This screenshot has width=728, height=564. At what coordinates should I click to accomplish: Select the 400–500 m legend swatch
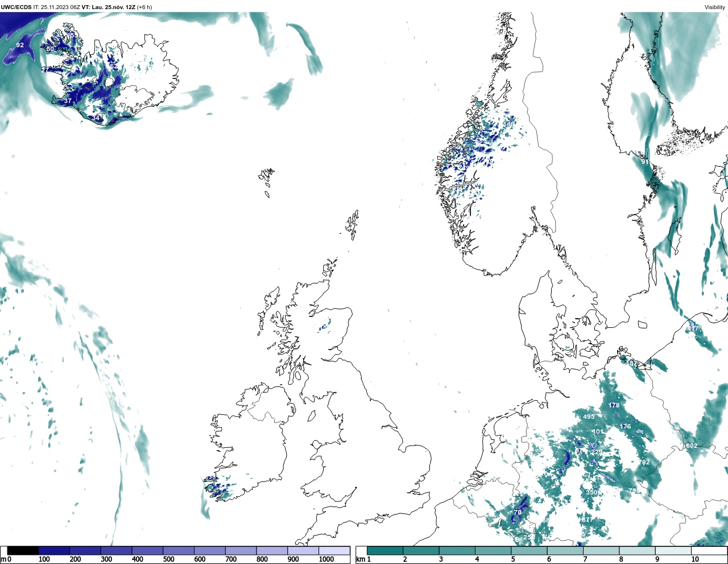147,551
